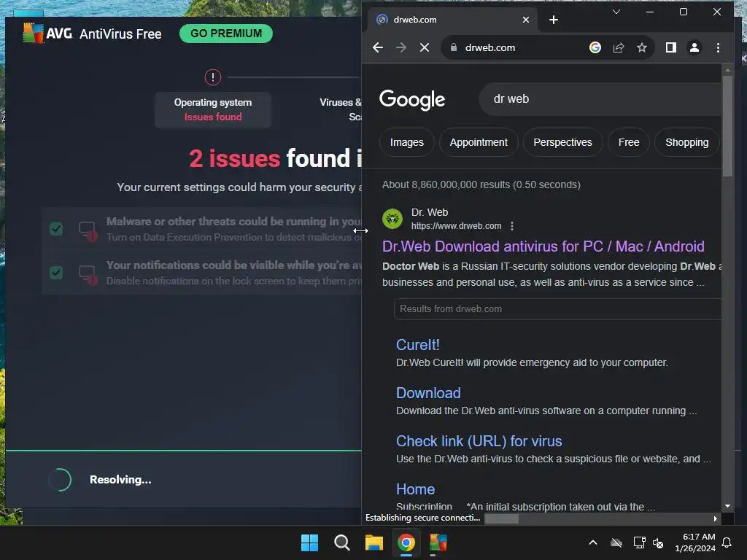
Task: Open Dr.Web Download antivirus result link
Action: (543, 246)
